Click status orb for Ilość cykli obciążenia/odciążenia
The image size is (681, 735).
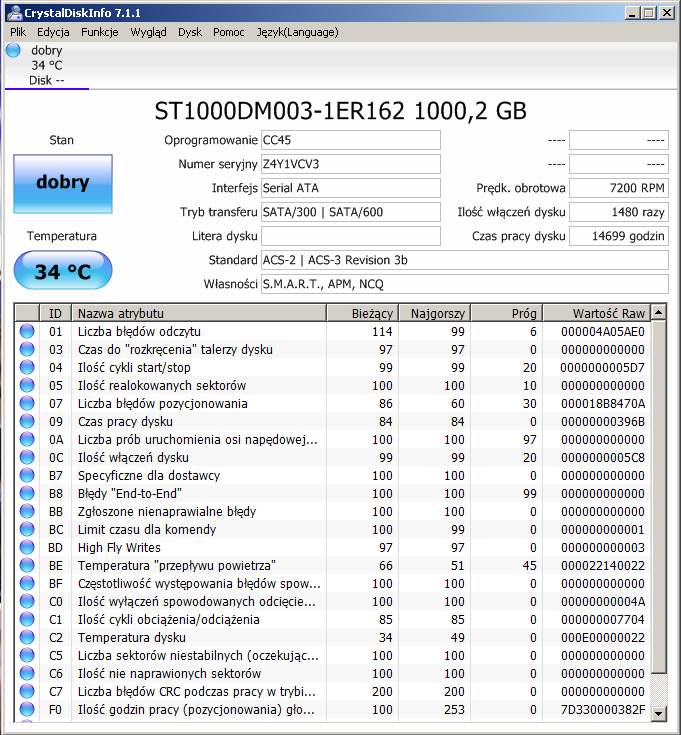coord(27,619)
